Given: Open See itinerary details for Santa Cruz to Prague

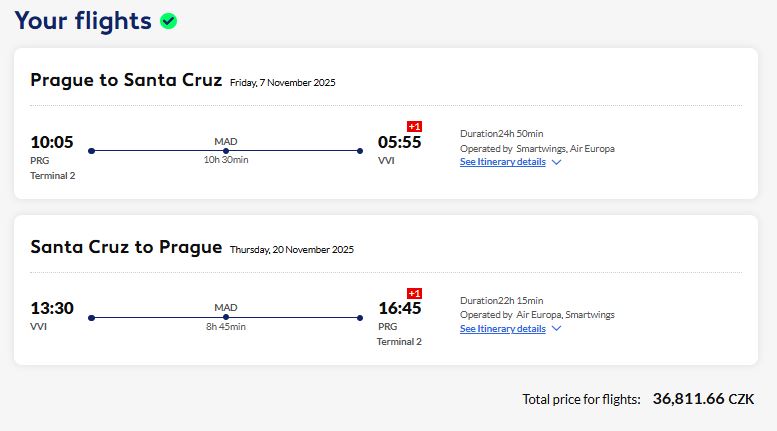Looking at the screenshot, I should (x=503, y=328).
